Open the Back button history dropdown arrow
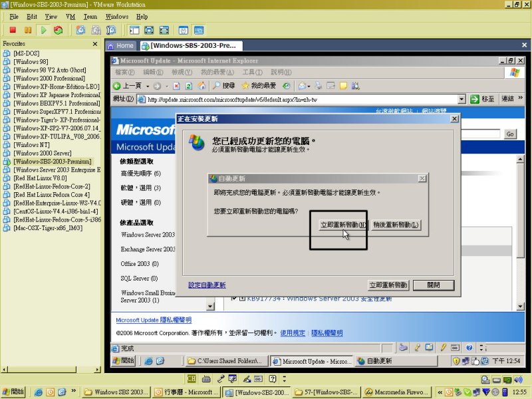The height and width of the screenshot is (399, 532). click(x=148, y=86)
